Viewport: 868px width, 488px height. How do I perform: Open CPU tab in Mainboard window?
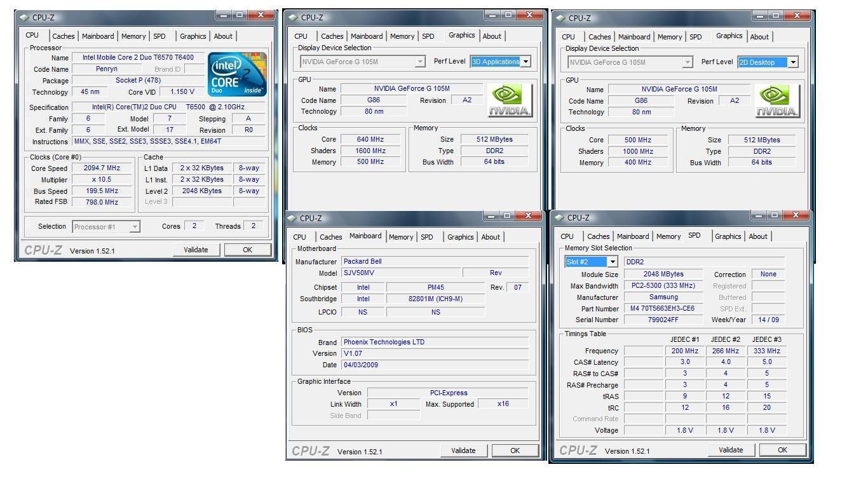pos(299,237)
